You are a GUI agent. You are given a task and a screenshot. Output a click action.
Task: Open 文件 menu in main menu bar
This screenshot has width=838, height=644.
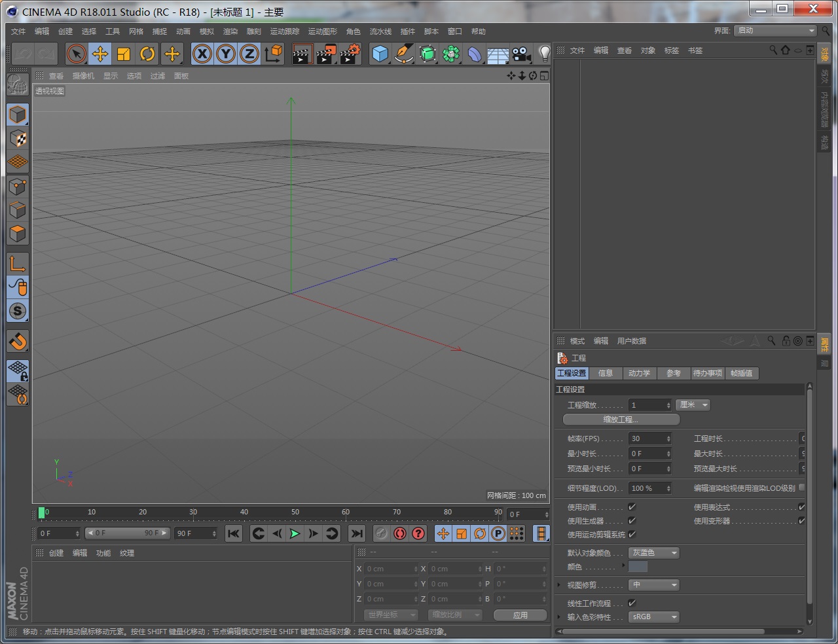coord(18,31)
